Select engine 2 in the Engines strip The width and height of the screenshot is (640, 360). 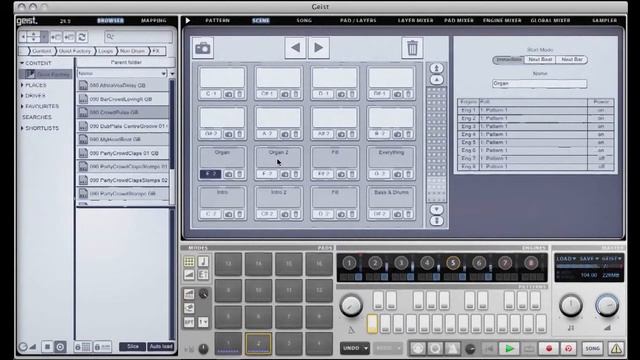[x=375, y=263]
